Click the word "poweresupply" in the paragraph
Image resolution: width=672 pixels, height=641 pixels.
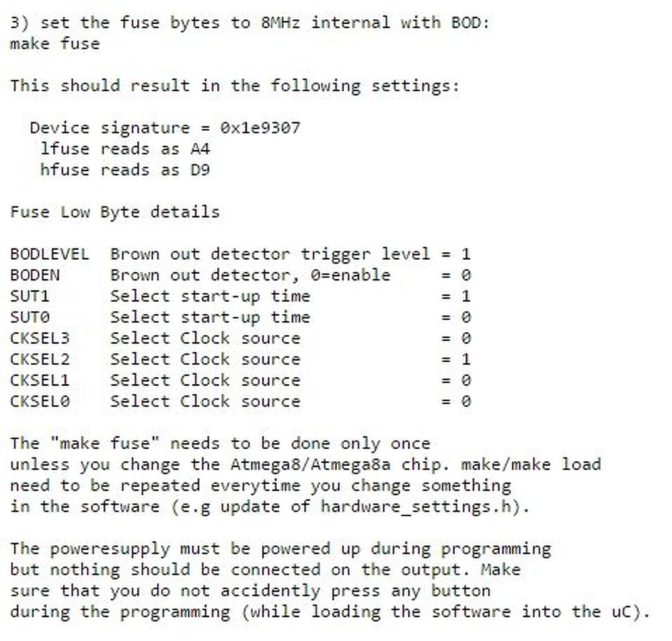[110, 549]
